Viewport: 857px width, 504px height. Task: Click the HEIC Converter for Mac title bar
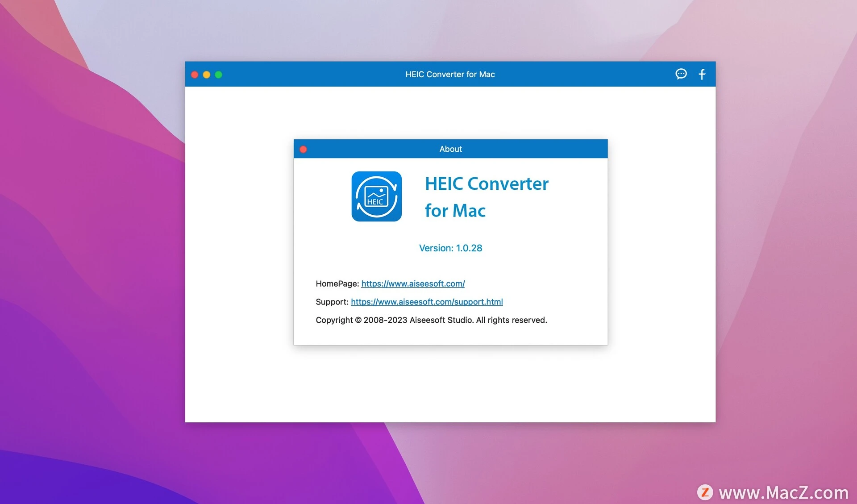[450, 74]
